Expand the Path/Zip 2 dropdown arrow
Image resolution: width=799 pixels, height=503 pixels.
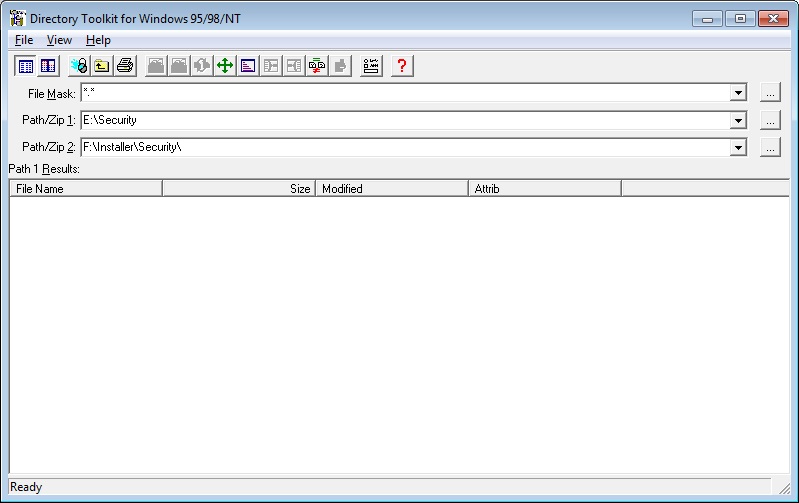point(738,148)
